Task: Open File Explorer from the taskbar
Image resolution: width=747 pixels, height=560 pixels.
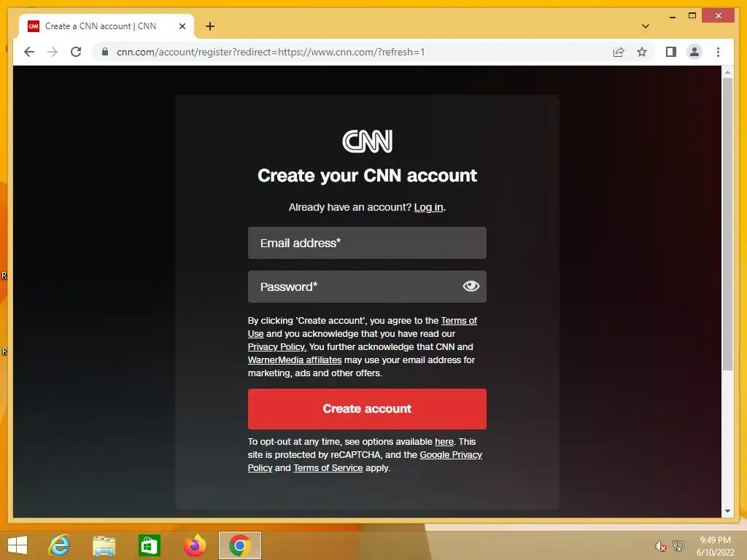Action: pyautogui.click(x=104, y=545)
